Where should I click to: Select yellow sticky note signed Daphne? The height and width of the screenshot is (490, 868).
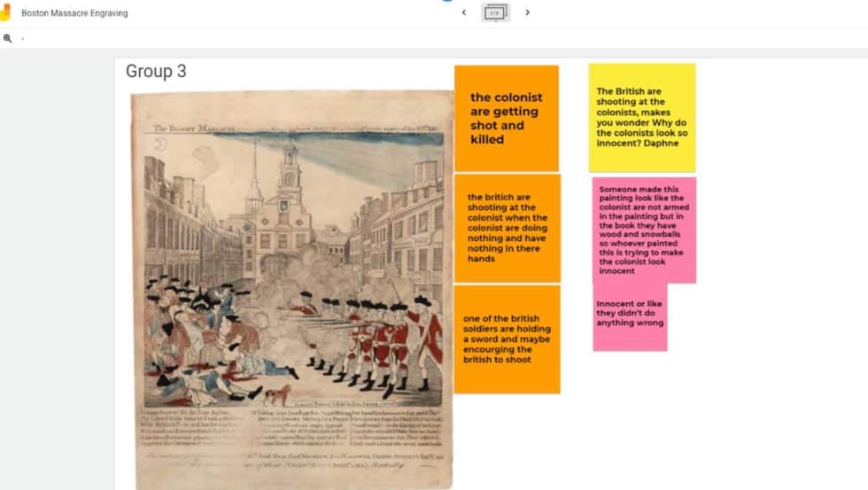642,117
